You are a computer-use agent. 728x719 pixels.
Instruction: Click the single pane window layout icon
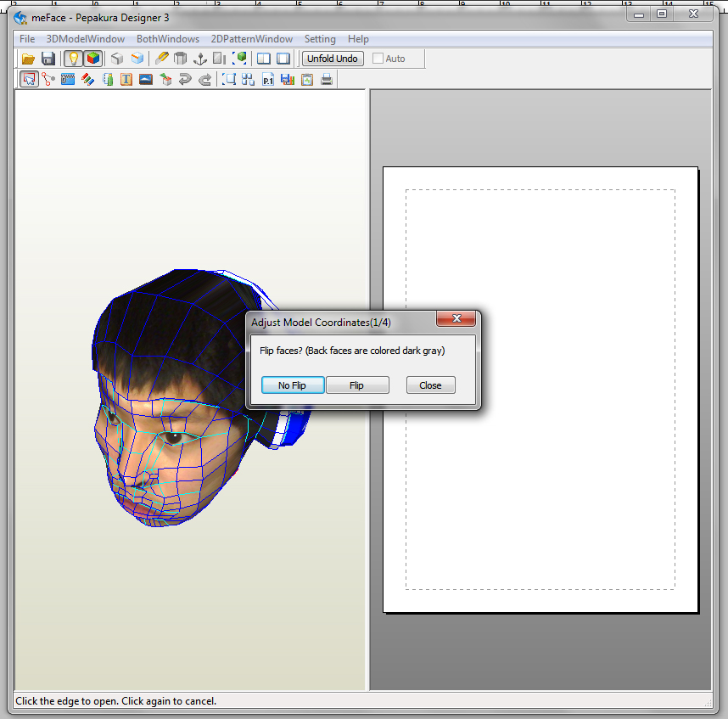pos(283,59)
